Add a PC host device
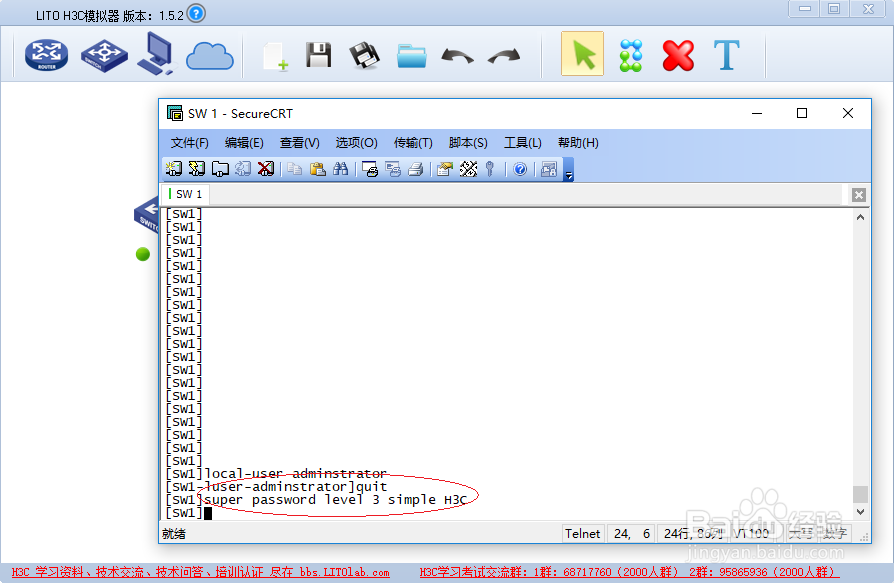This screenshot has width=894, height=583. click(x=155, y=54)
